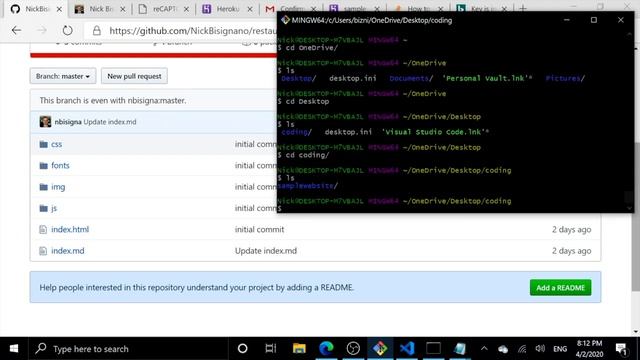Screen dimensions: 640x360
Task: Open Visual Studio Code from the taskbar
Action: click(x=407, y=349)
